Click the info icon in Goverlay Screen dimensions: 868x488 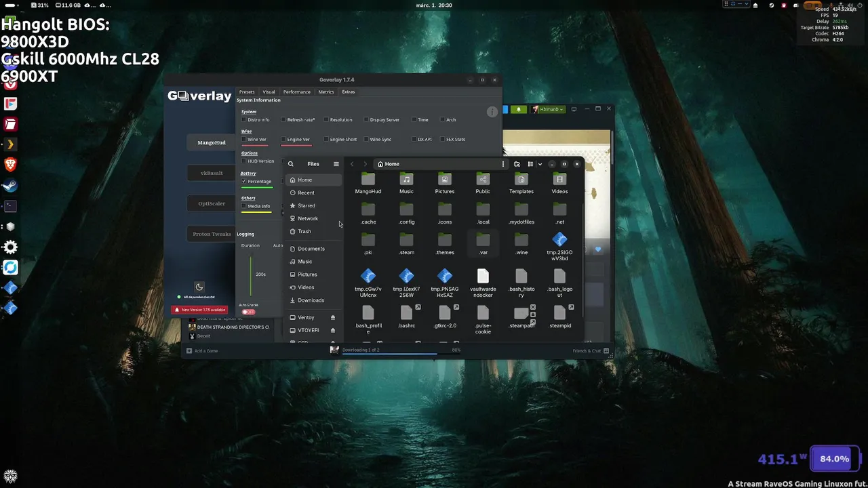click(x=492, y=112)
